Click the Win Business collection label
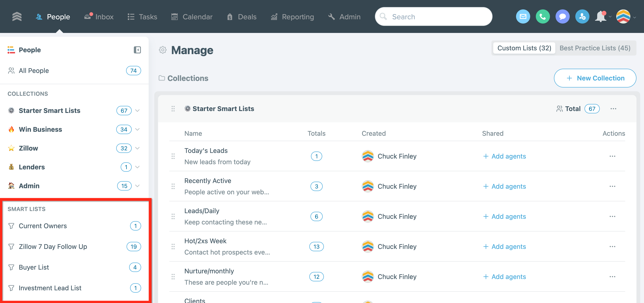Screen dimensions: 644x303 [x=40, y=129]
